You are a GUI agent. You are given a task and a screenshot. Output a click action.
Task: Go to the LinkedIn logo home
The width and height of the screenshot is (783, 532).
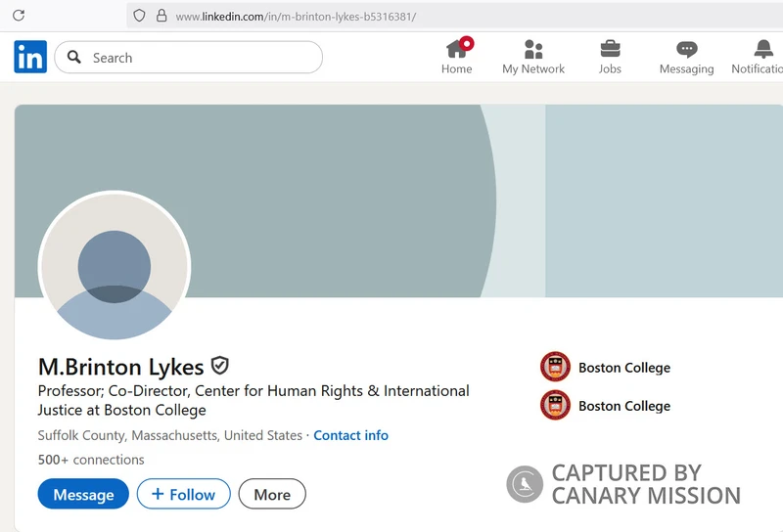coord(30,57)
